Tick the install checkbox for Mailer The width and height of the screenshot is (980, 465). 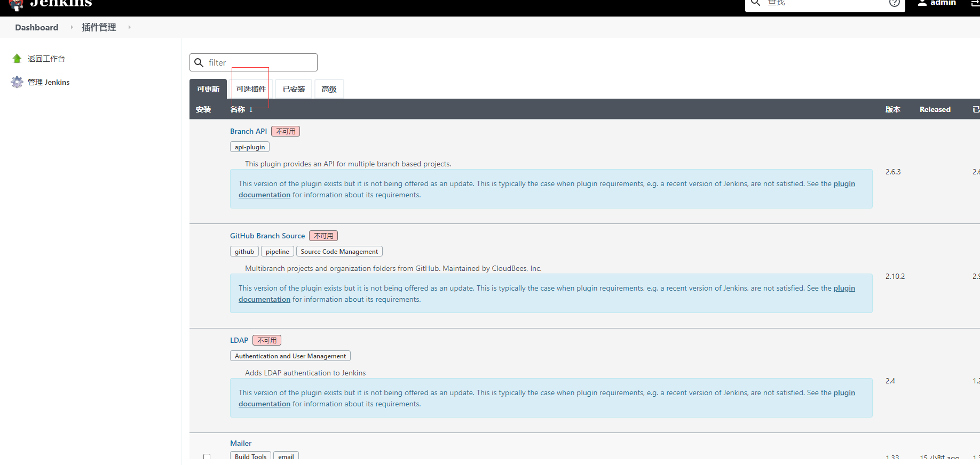[207, 457]
